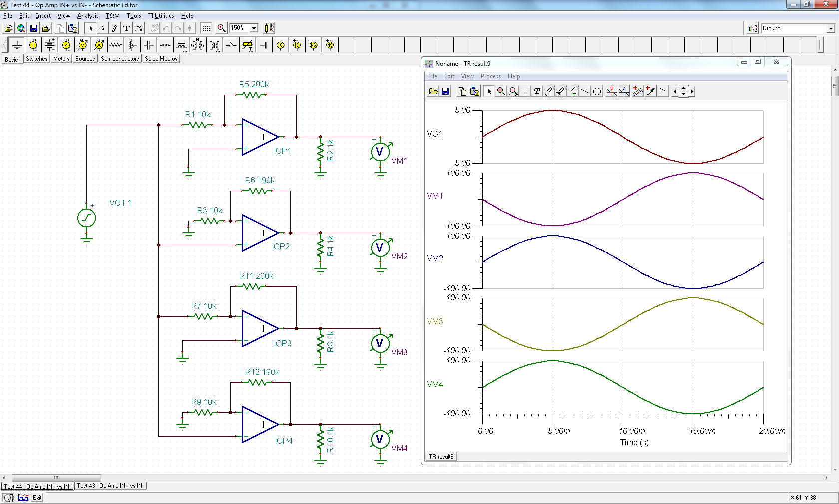Screen dimensions: 839x504
Task: Select the Text tool in schematic toolbar
Action: tap(126, 28)
